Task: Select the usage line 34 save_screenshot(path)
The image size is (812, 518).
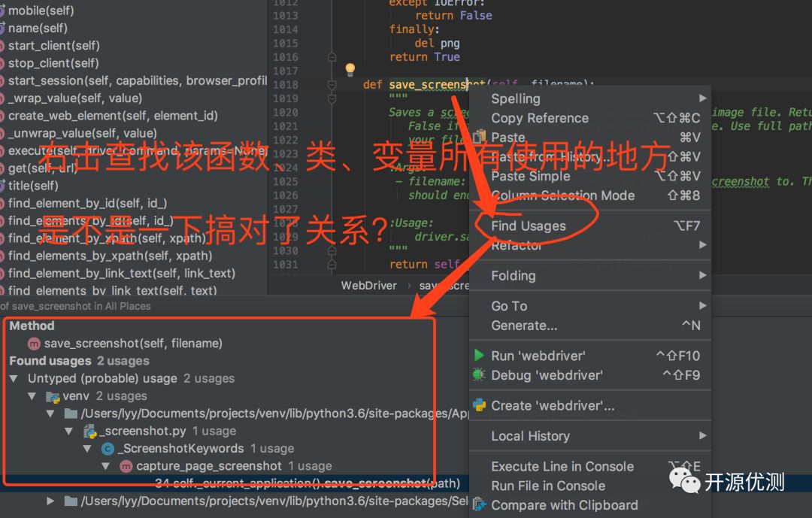Action: [308, 483]
